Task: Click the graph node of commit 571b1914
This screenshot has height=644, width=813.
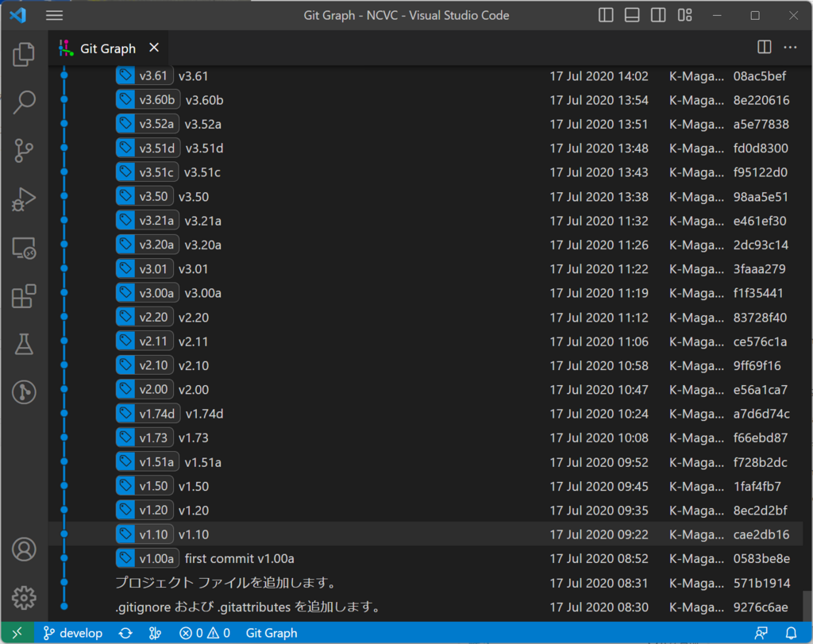Action: (x=64, y=582)
